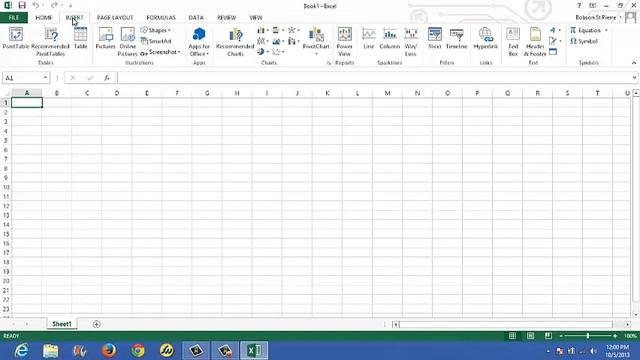
Task: Insert a Win/Loss sparkline
Action: point(411,42)
